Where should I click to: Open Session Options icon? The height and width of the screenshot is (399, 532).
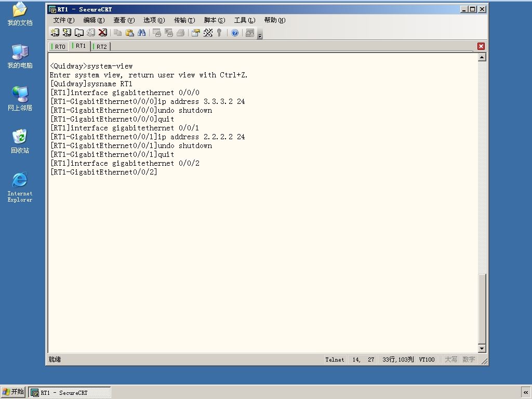[x=196, y=33]
